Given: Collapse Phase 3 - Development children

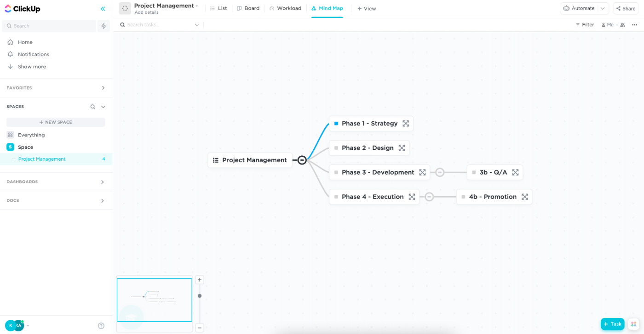Looking at the screenshot, I should click(440, 172).
